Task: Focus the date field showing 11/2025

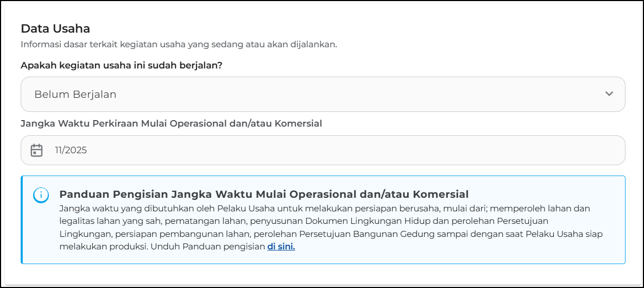Action: [323, 150]
